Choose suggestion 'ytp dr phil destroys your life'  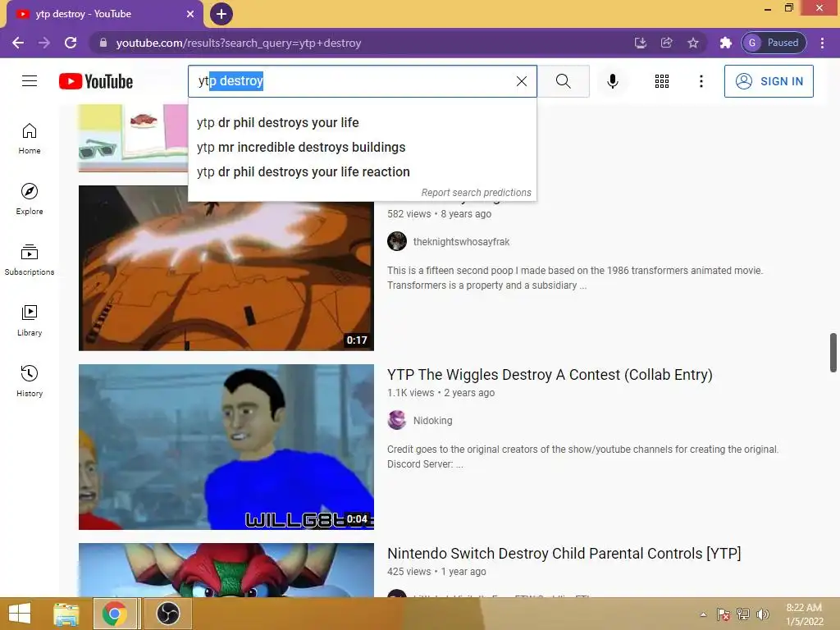362,123
